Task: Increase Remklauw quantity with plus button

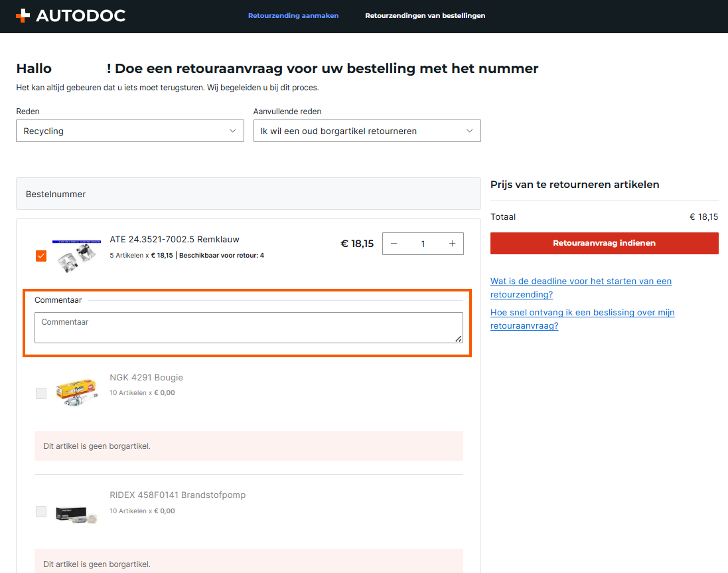Action: coord(452,244)
